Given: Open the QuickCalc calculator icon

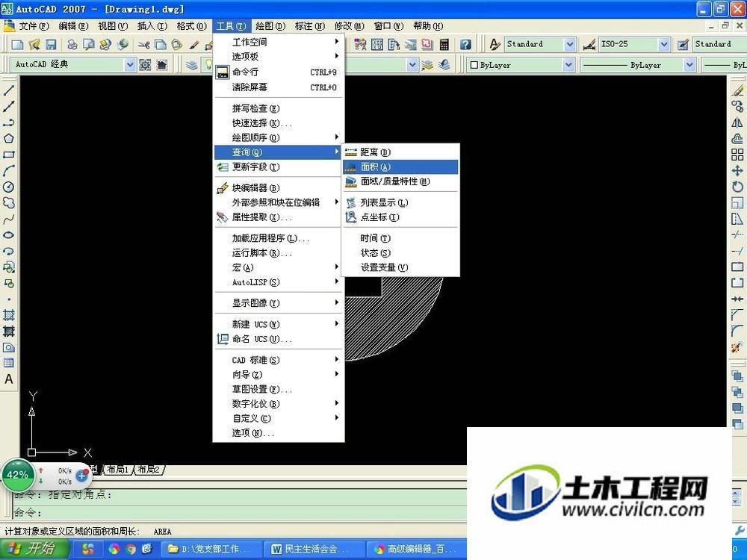Looking at the screenshot, I should pos(444,45).
